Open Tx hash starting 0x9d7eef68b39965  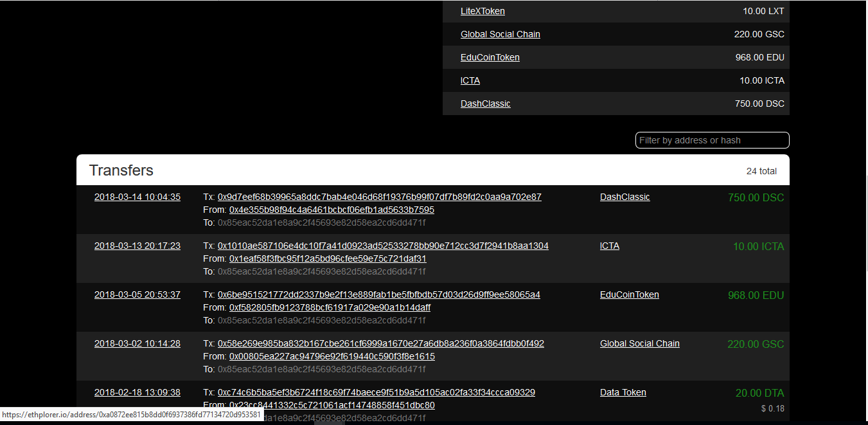click(380, 197)
